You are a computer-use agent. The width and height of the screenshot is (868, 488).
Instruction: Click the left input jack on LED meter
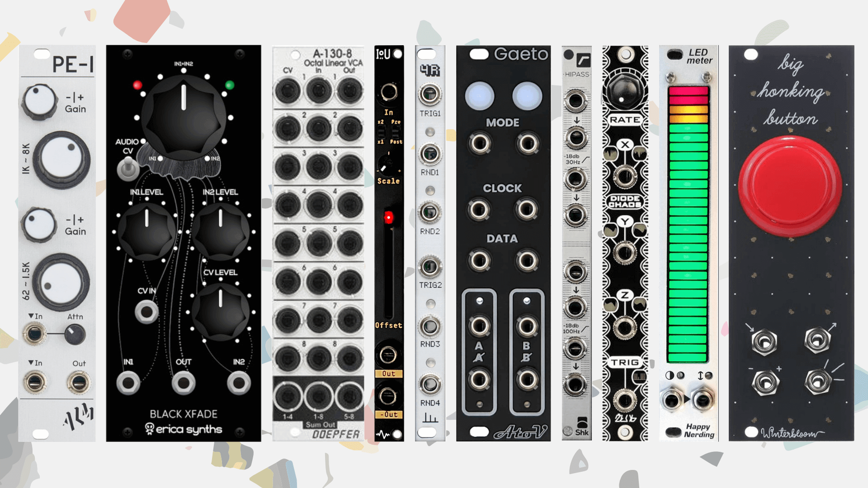pos(672,400)
